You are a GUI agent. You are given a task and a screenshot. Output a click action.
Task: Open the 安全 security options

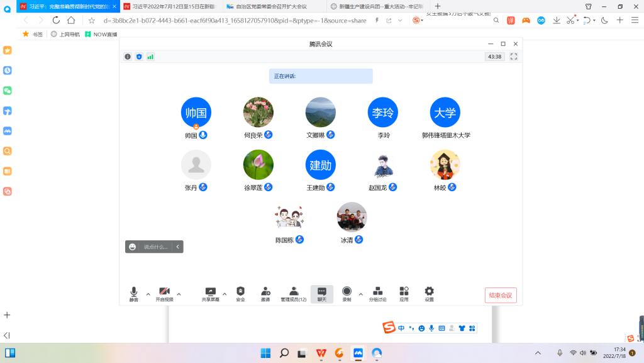(x=240, y=294)
